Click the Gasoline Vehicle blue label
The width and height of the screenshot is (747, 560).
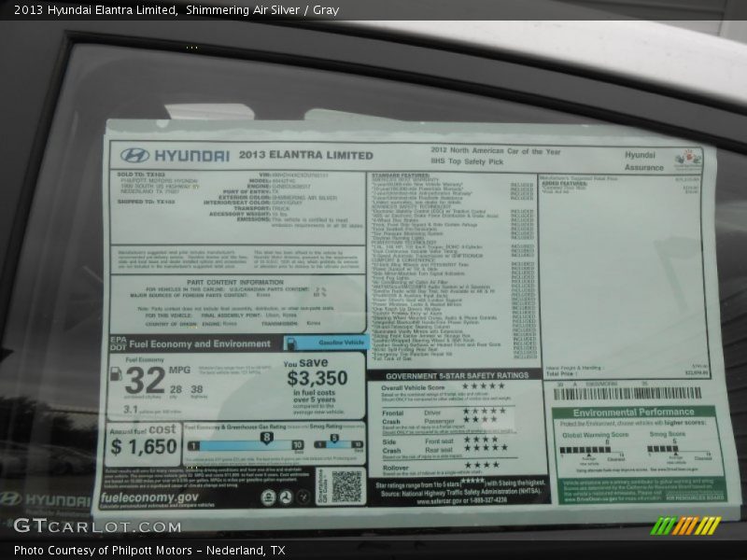pyautogui.click(x=325, y=343)
